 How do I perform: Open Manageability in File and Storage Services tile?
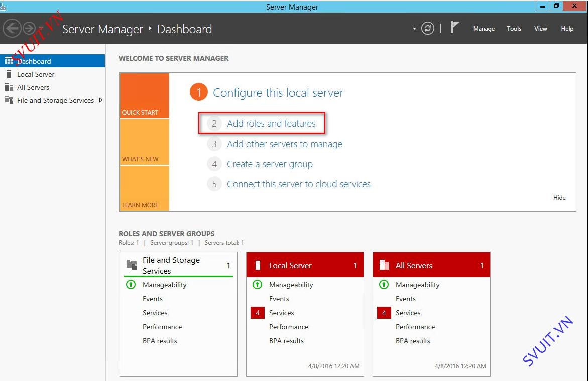pos(165,285)
